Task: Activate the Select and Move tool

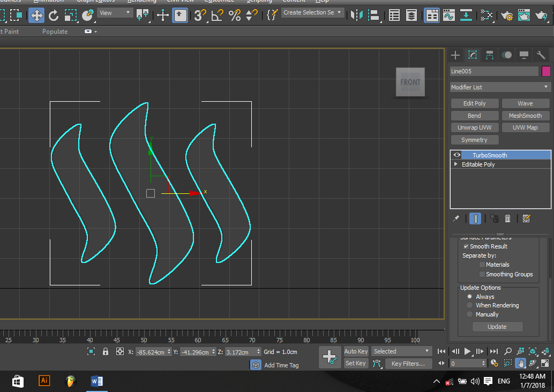Action: click(36, 15)
